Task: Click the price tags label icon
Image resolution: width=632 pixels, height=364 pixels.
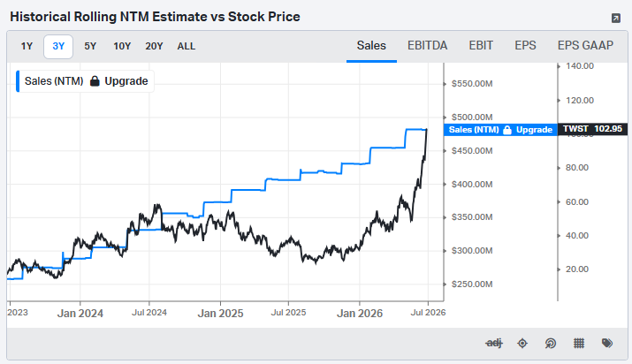Action: pos(607,343)
